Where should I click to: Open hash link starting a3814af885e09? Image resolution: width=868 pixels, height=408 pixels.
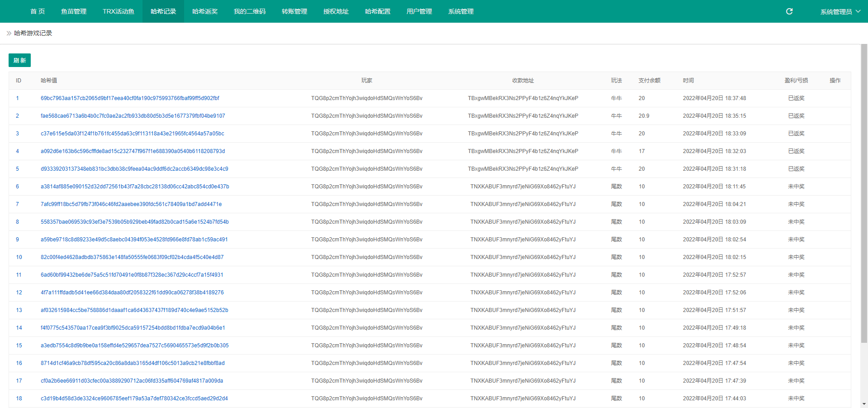[x=135, y=187]
